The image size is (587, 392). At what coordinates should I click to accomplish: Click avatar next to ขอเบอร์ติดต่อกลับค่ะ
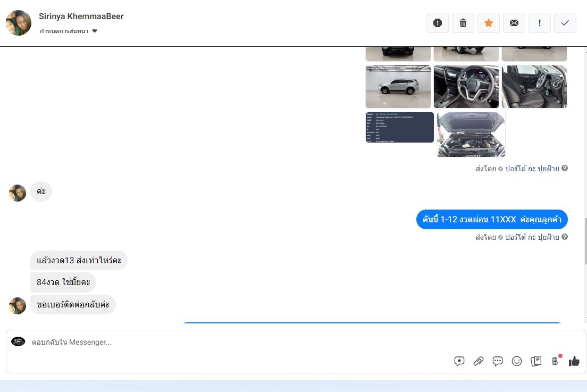[x=18, y=305]
